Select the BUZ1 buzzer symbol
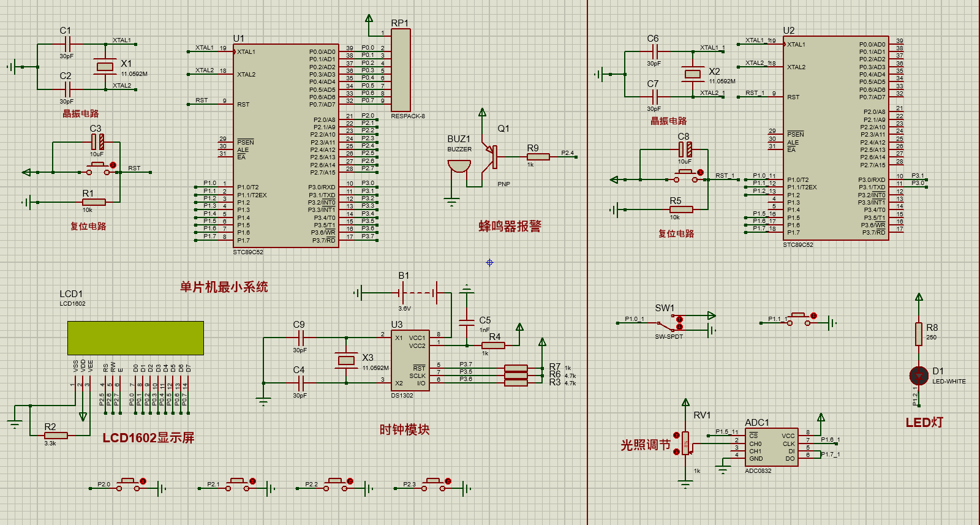The width and height of the screenshot is (980, 525). click(x=459, y=167)
